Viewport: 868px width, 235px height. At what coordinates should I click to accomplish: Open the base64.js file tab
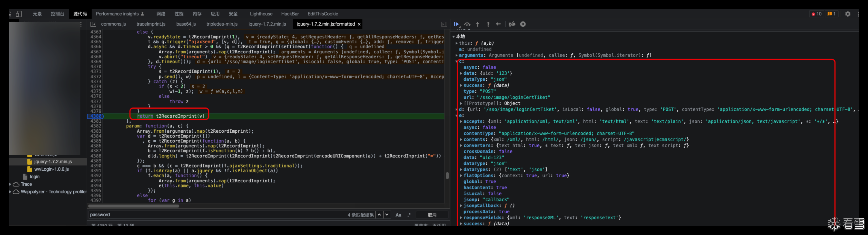point(186,24)
